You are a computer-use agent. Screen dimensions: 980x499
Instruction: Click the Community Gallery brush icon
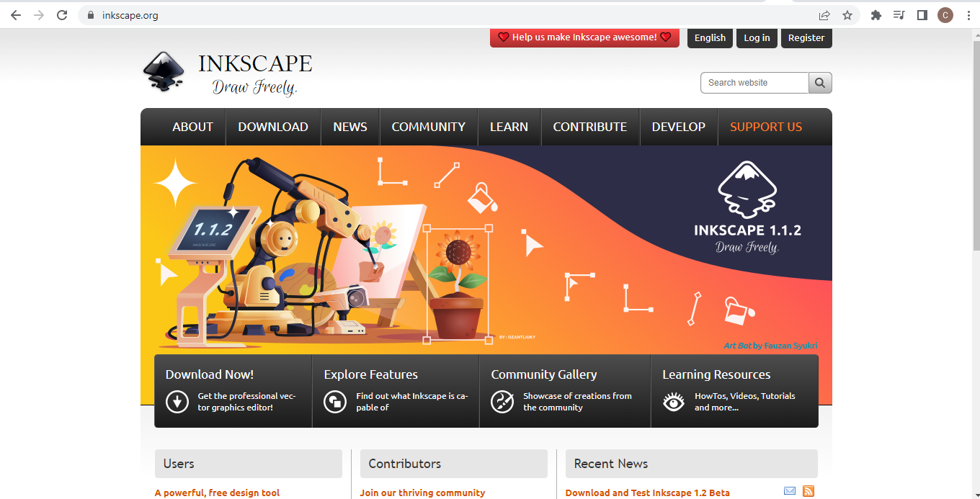pyautogui.click(x=502, y=401)
